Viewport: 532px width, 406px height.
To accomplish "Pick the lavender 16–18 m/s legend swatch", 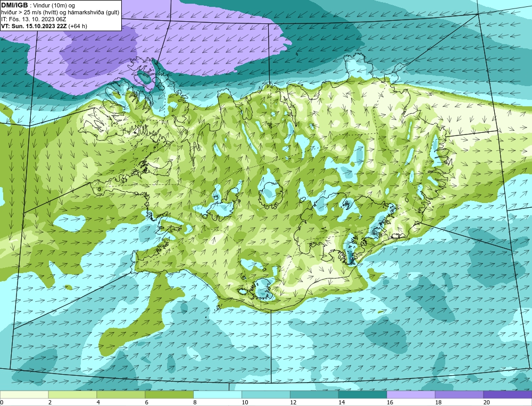I will [x=411, y=394].
